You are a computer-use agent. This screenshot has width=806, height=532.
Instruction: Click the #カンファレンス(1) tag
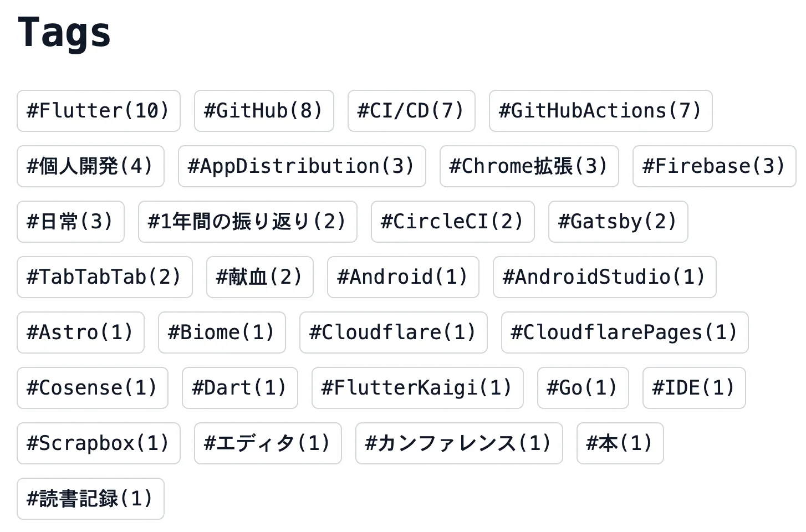(459, 443)
